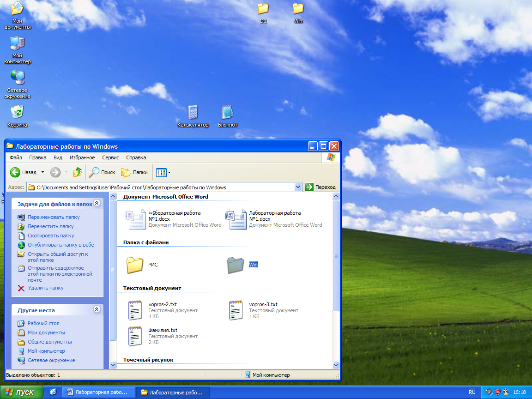The width and height of the screenshot is (532, 399).
Task: Select vopros-2.txt file
Action: click(x=163, y=310)
